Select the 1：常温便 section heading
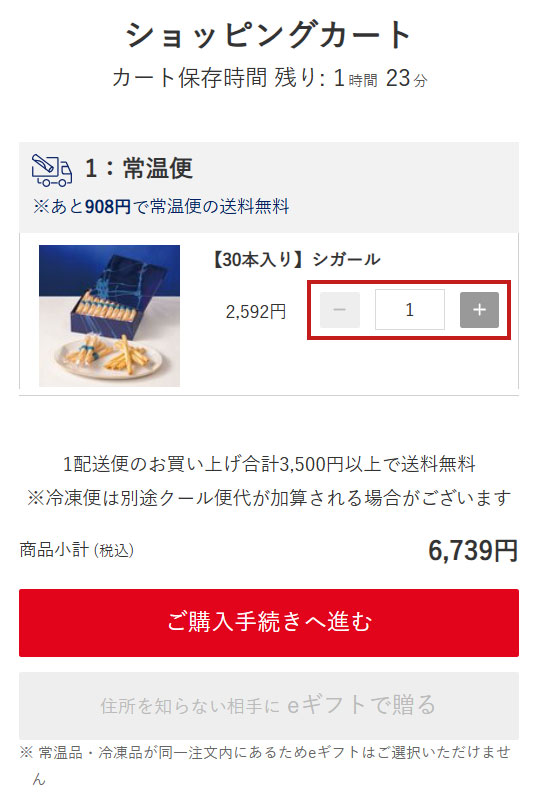Screen dimensions: 536x803 [139, 168]
